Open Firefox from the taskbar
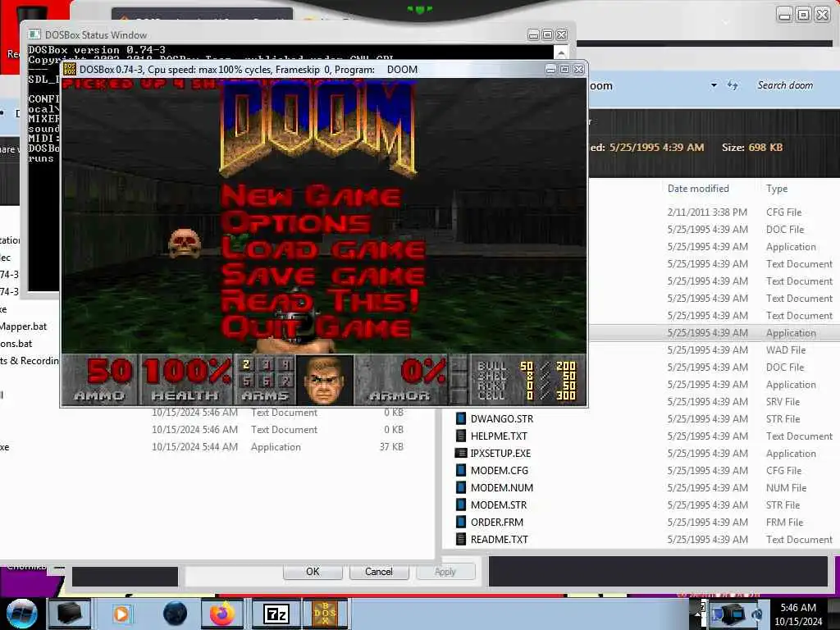840x630 pixels. coord(222,614)
